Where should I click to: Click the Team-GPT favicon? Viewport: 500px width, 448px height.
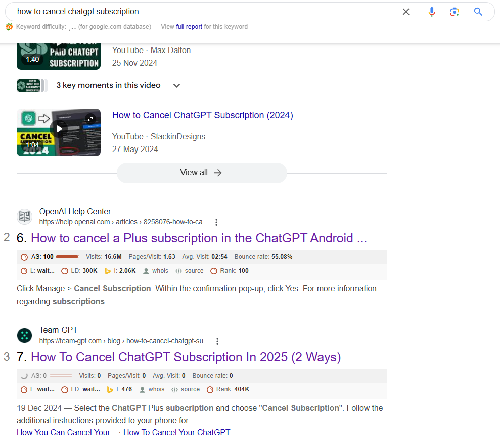(x=25, y=335)
